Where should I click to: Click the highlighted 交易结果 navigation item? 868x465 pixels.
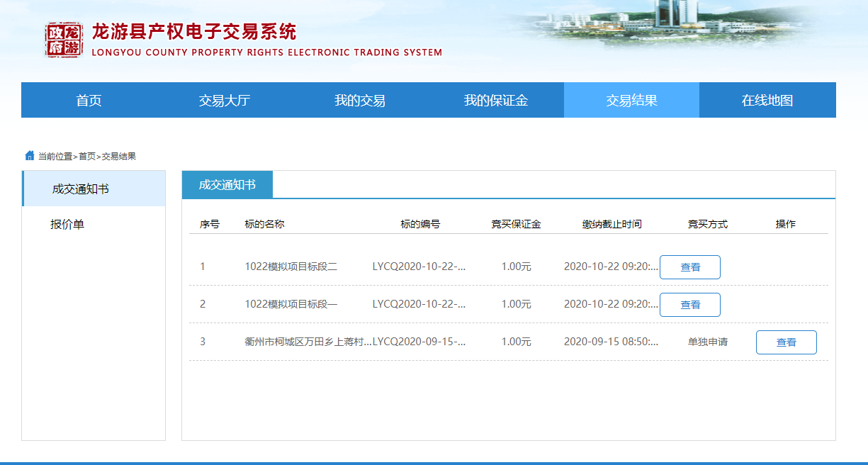(x=631, y=101)
